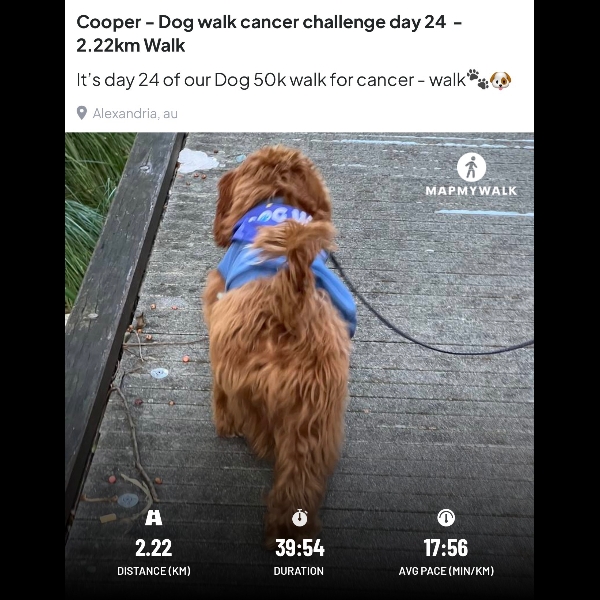Click the MAPMYWALK watermark text

(471, 191)
